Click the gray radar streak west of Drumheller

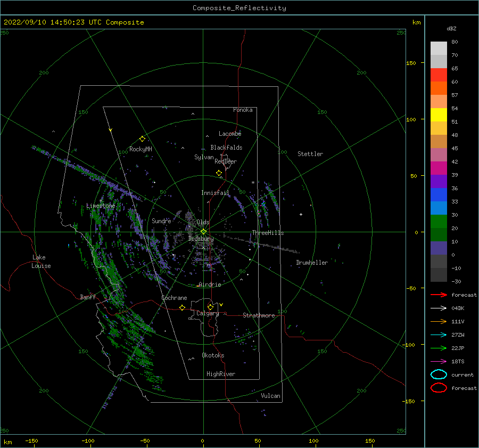pos(261,244)
